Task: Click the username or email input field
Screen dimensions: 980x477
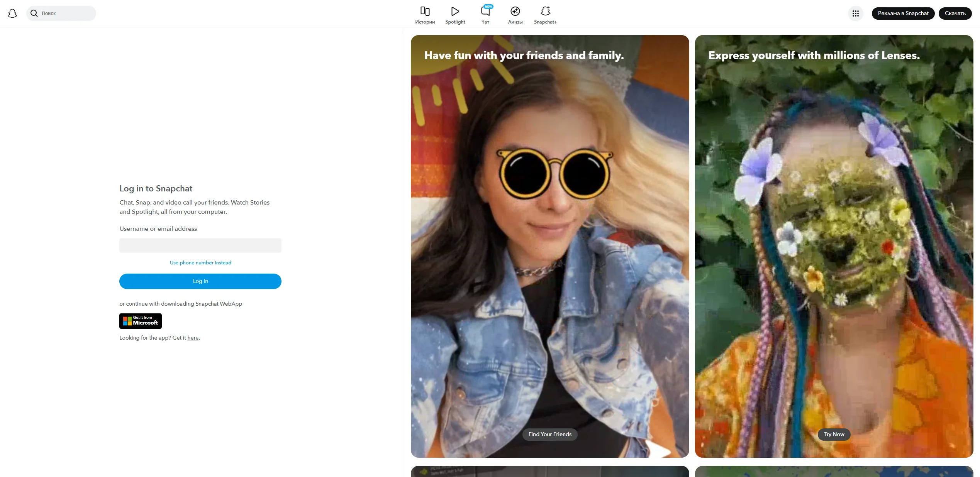Action: click(x=200, y=245)
